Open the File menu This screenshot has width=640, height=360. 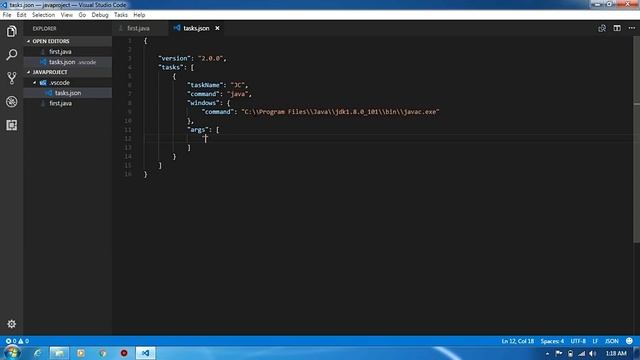point(7,15)
